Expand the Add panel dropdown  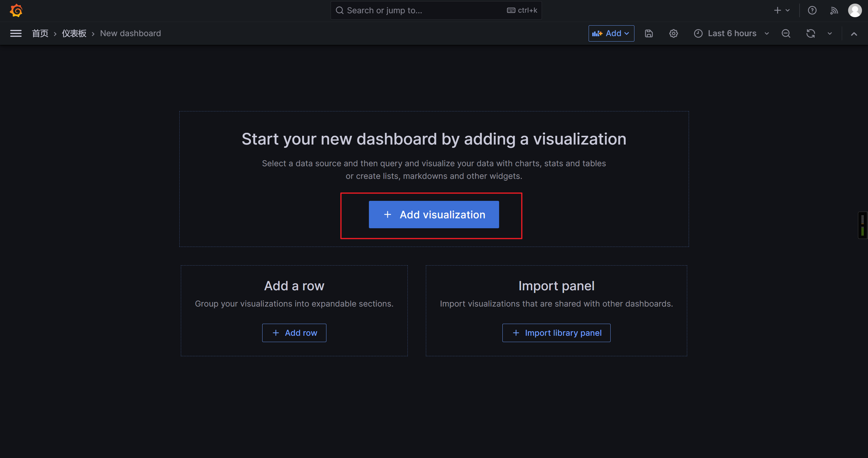[611, 33]
